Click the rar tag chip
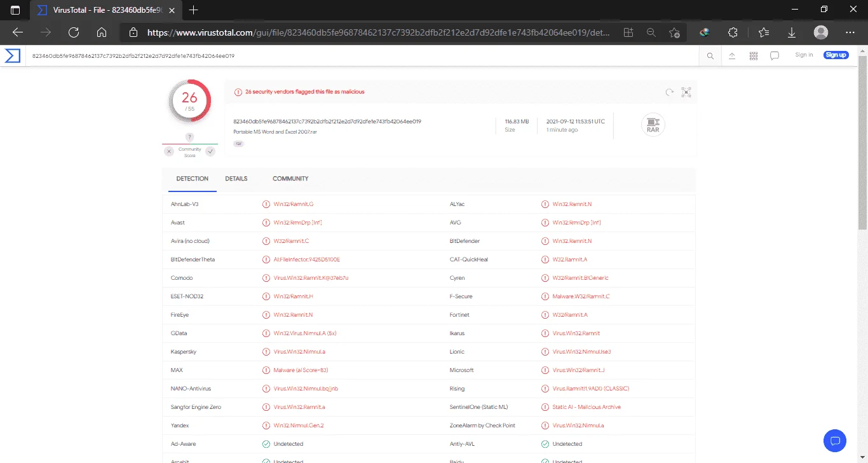Image resolution: width=868 pixels, height=463 pixels. [238, 144]
